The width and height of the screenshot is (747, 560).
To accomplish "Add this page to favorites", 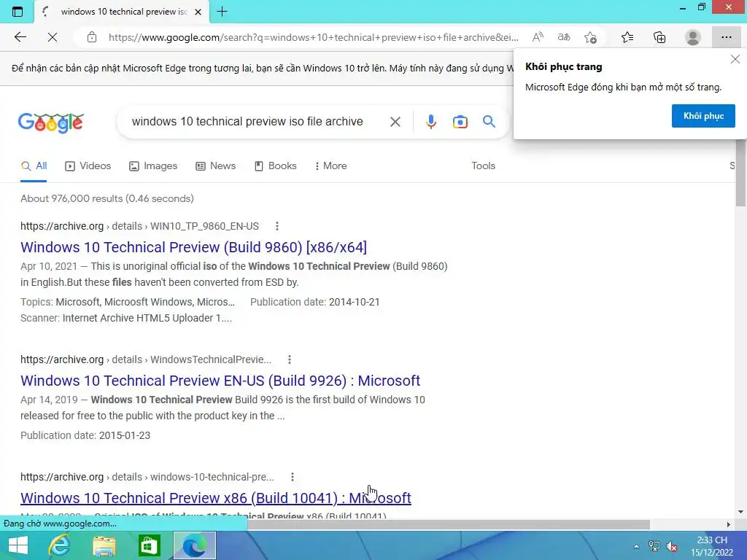I will pyautogui.click(x=590, y=37).
